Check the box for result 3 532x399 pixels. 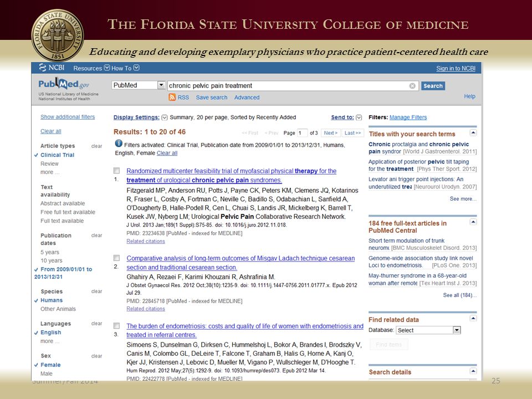[116, 326]
